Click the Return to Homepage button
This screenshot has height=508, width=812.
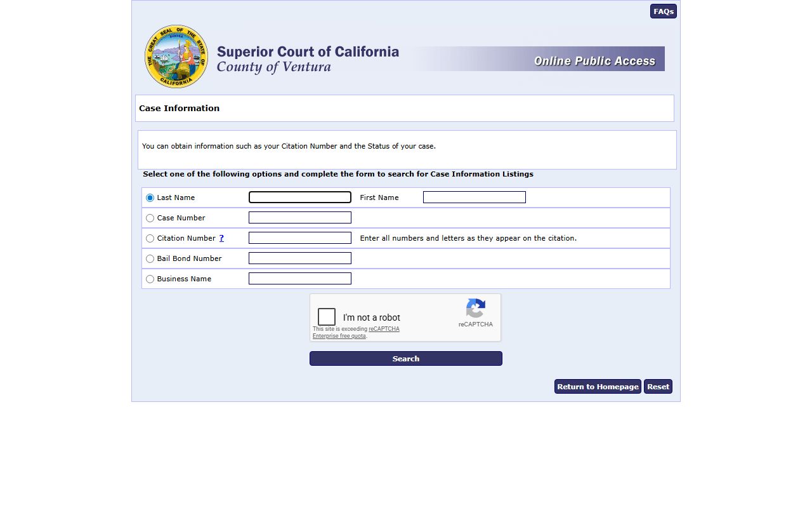[x=598, y=387]
